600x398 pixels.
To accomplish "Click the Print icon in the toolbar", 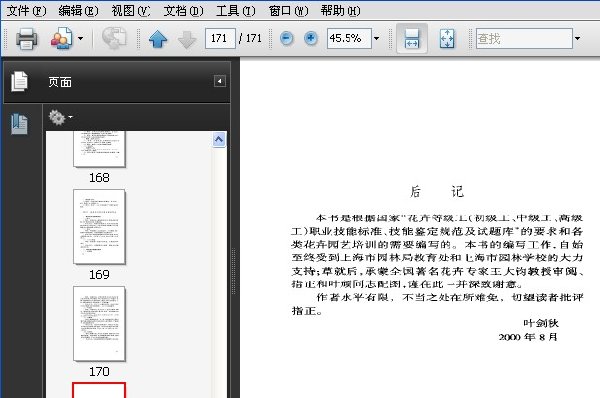I will click(x=26, y=39).
